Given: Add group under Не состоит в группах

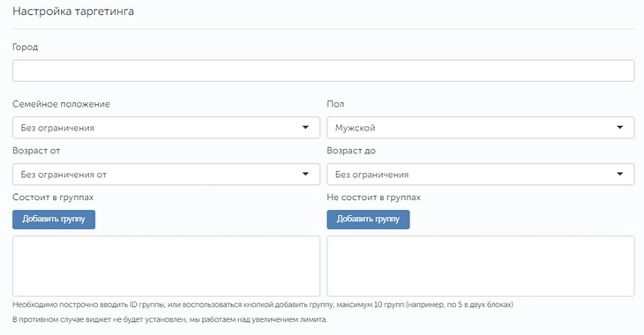Looking at the screenshot, I should click(x=368, y=220).
